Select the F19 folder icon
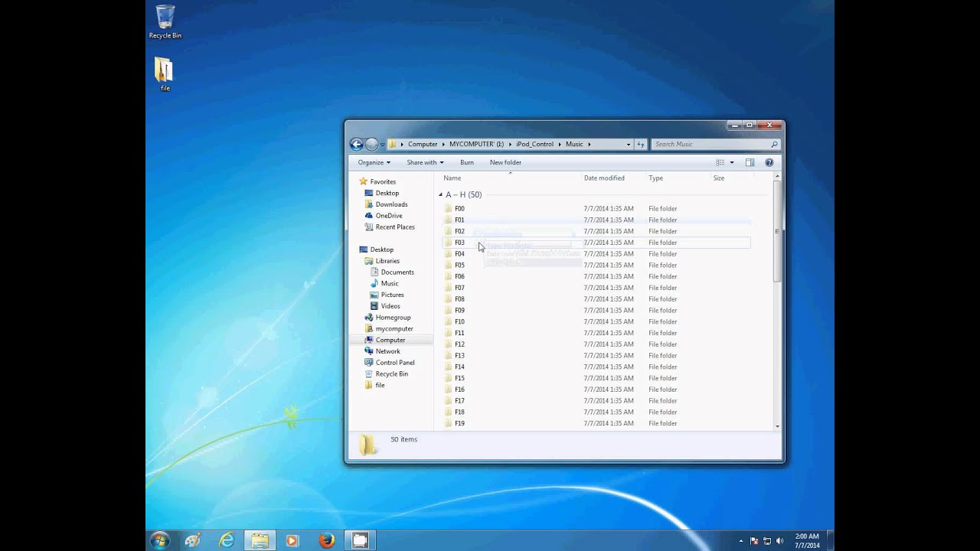This screenshot has height=551, width=980. pyautogui.click(x=449, y=423)
